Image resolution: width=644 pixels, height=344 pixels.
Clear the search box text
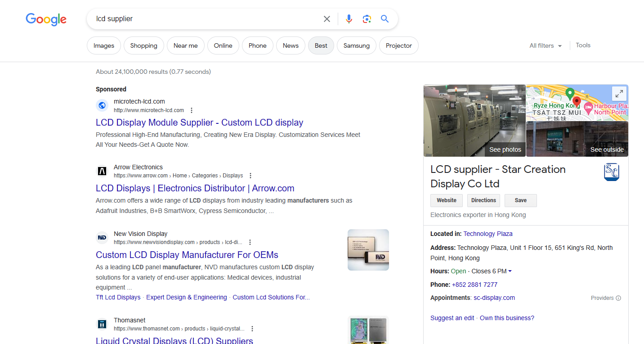coord(327,19)
